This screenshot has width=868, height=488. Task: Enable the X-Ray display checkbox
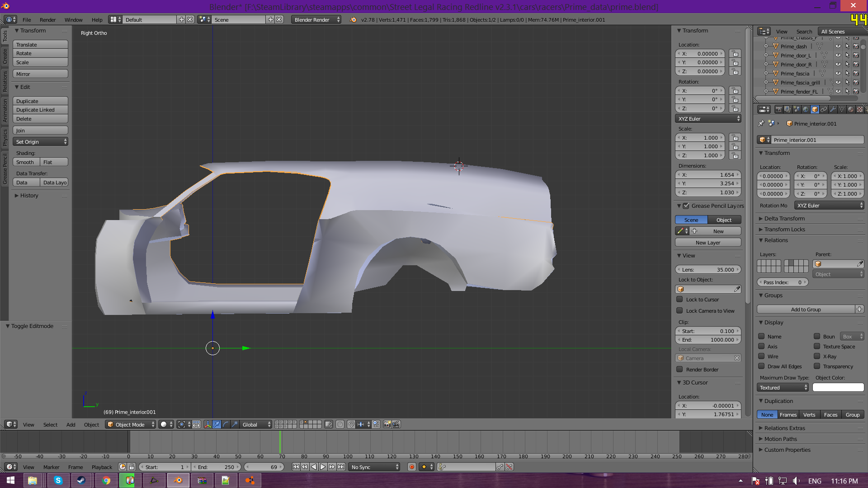(817, 356)
